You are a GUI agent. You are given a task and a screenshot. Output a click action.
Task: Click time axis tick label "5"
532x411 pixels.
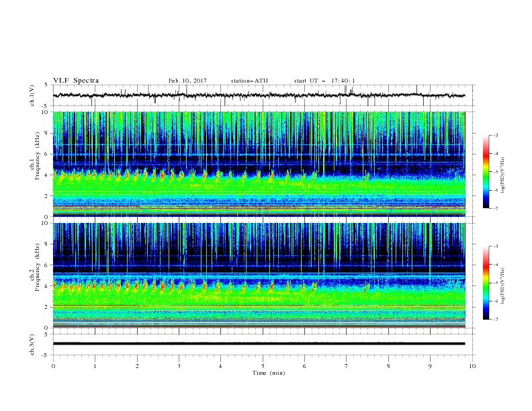263,366
